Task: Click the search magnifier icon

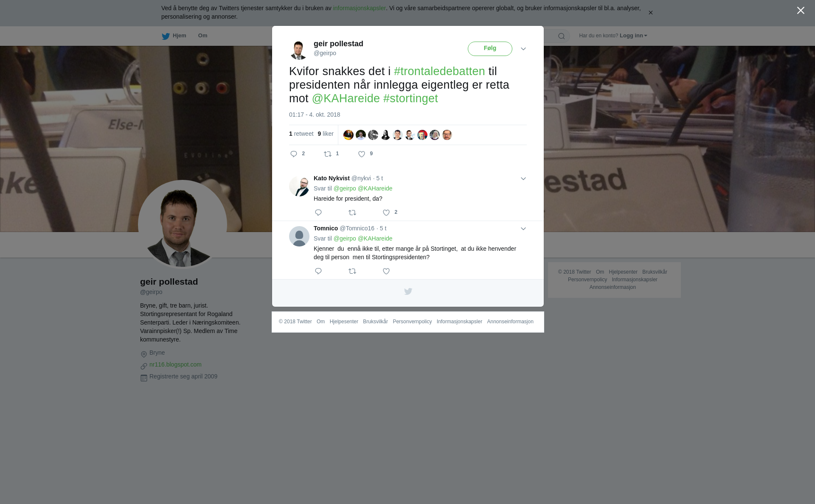Action: 562,36
